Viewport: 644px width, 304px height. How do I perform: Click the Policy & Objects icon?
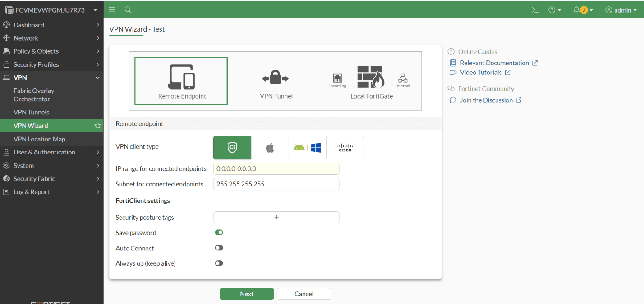pyautogui.click(x=6, y=51)
